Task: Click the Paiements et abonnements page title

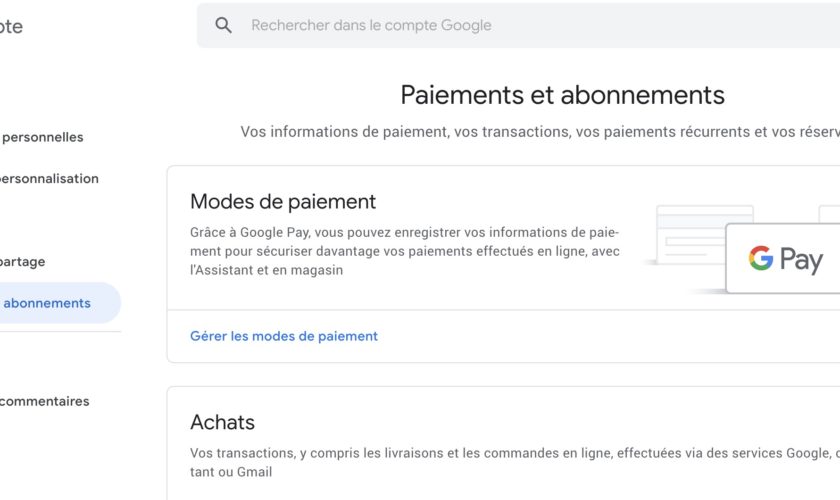Action: click(x=562, y=95)
